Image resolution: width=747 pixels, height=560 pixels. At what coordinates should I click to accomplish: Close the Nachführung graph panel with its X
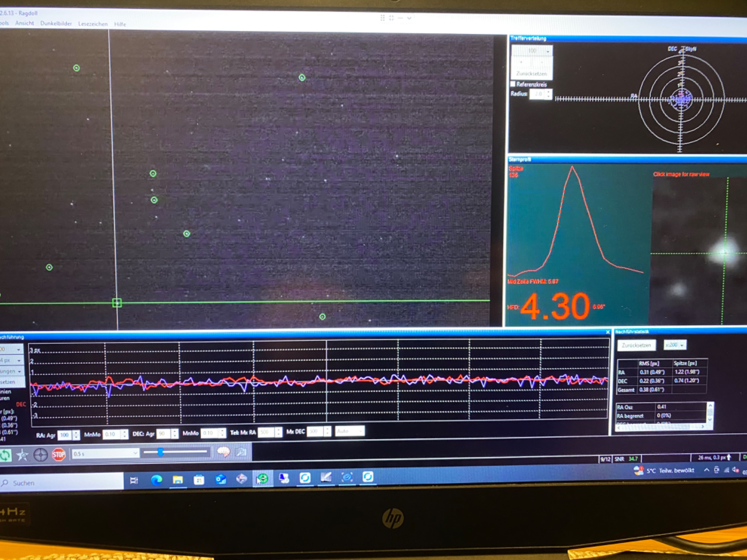click(x=608, y=332)
